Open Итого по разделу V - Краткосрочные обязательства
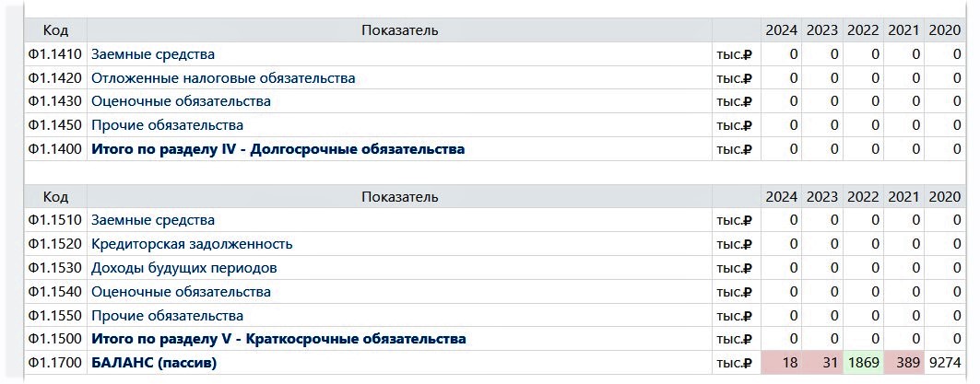 pos(278,339)
